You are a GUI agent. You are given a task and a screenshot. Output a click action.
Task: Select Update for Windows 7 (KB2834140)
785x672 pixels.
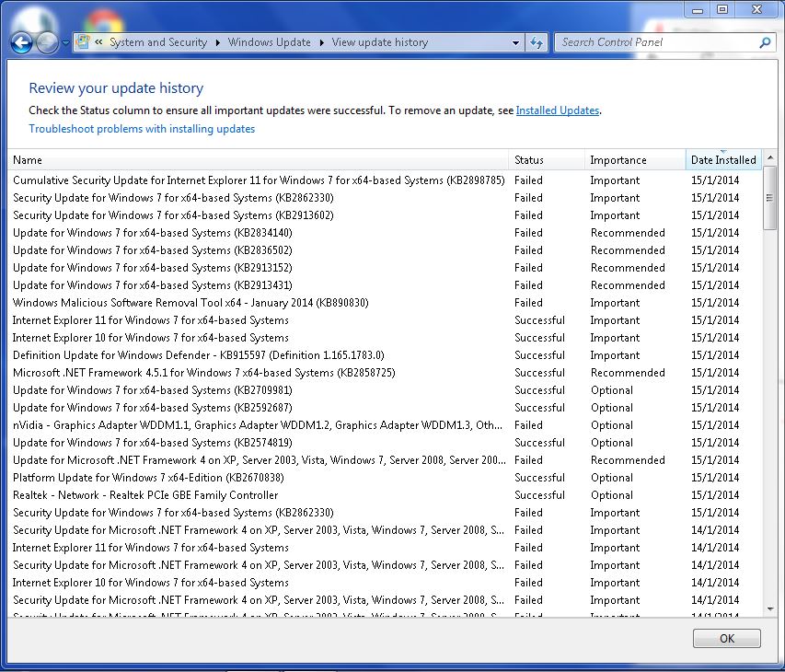pos(385,233)
